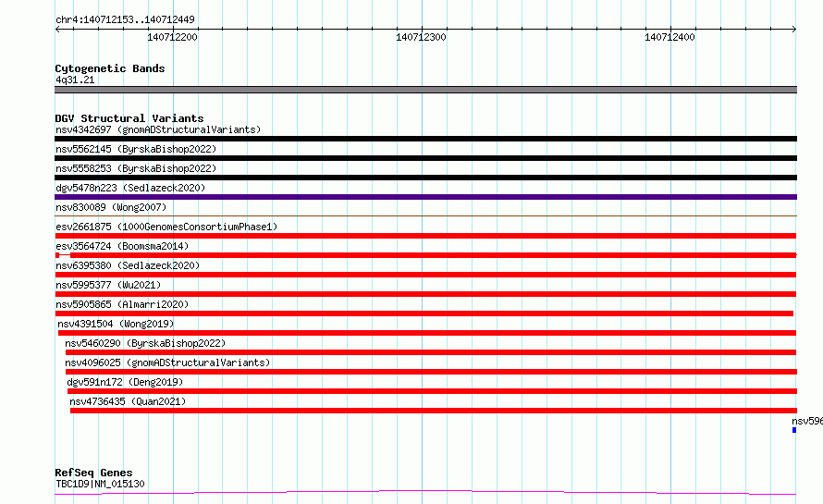Click the black bar under nsv5558253
This screenshot has height=504, width=823.
(x=425, y=178)
